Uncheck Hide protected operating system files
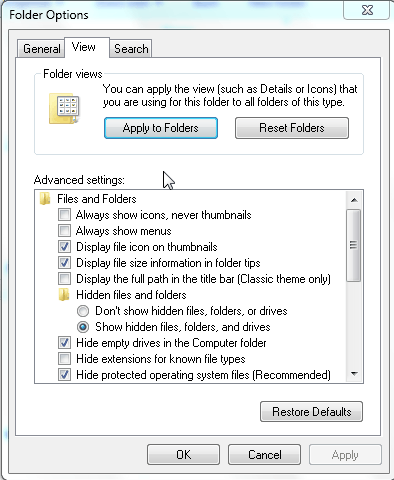 click(x=64, y=375)
